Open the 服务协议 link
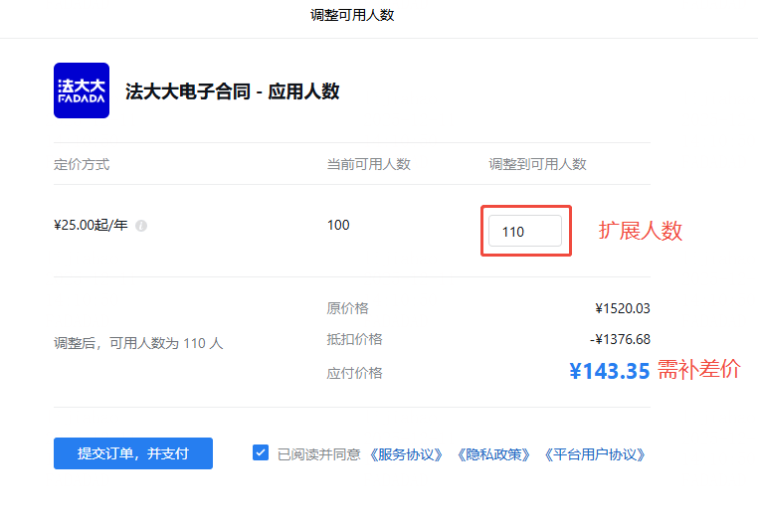 click(406, 454)
